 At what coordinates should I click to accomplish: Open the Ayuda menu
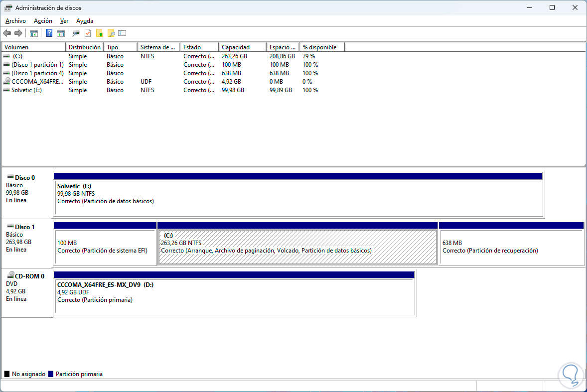coord(85,21)
